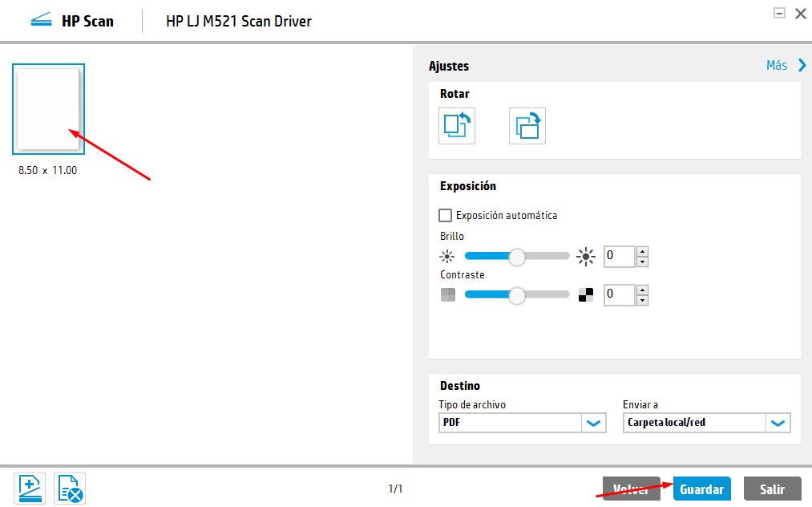
Task: Open the Enviar a Carpeta local/red dropdown
Action: click(x=706, y=423)
